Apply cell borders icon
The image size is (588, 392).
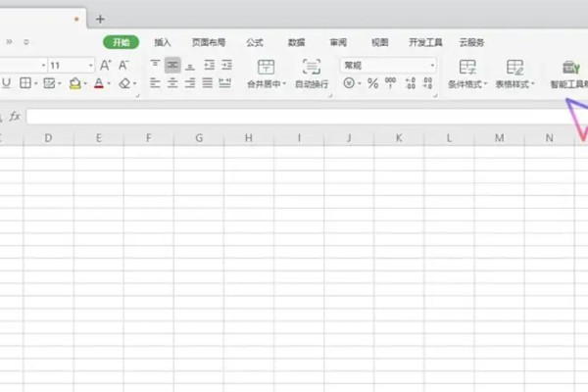25,83
